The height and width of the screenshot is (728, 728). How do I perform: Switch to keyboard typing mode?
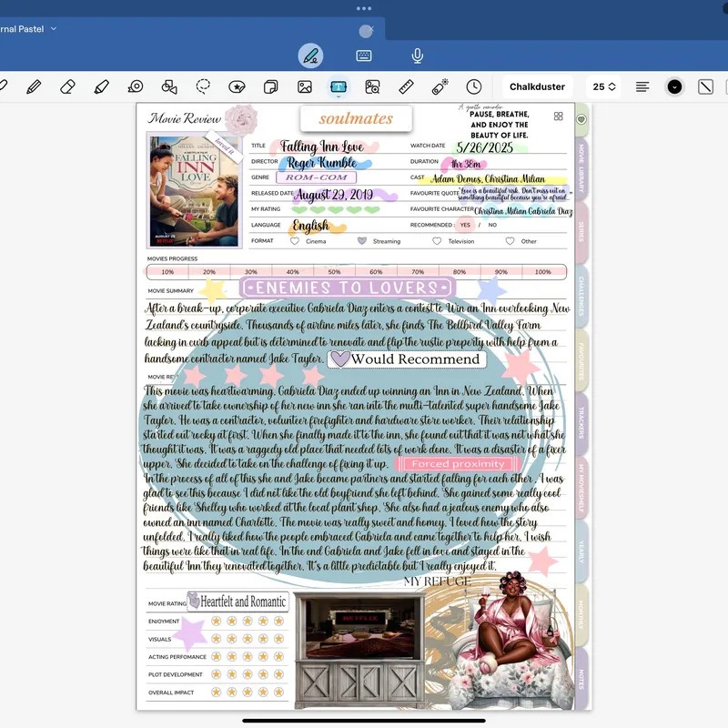pyautogui.click(x=363, y=56)
